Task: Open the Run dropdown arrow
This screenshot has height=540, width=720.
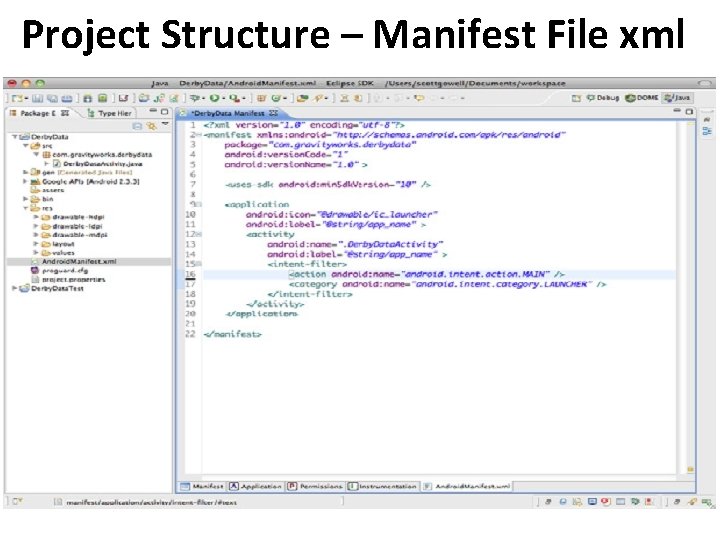Action: (223, 98)
